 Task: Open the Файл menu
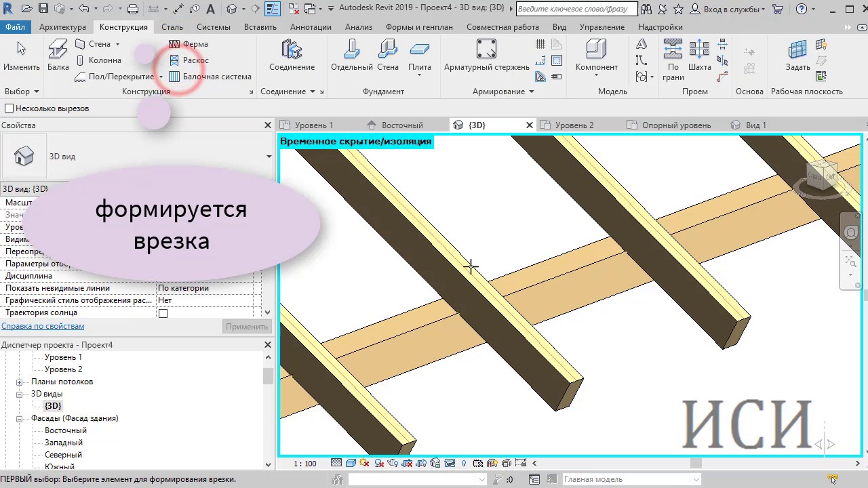(x=15, y=27)
